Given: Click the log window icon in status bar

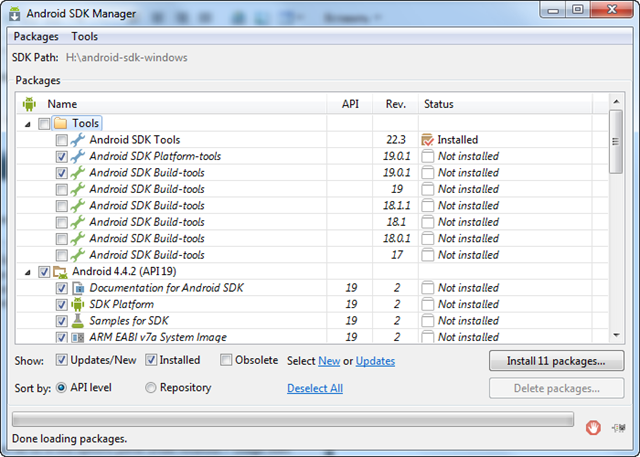Looking at the screenshot, I should (x=619, y=428).
